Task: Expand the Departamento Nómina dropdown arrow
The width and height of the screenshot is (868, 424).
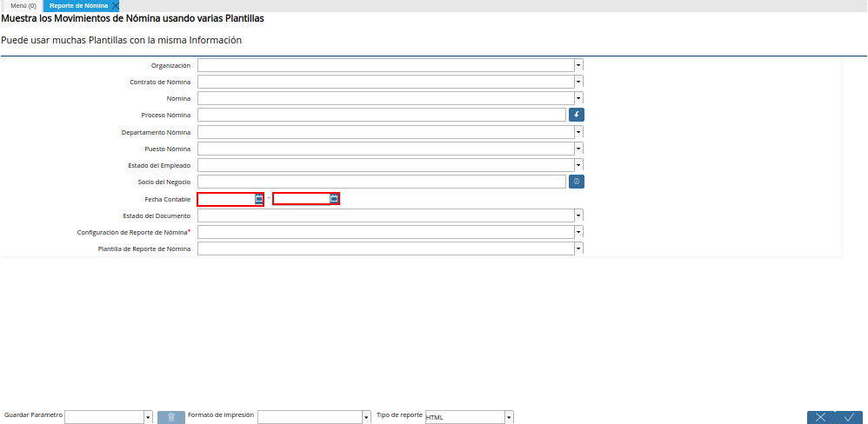Action: click(x=578, y=132)
